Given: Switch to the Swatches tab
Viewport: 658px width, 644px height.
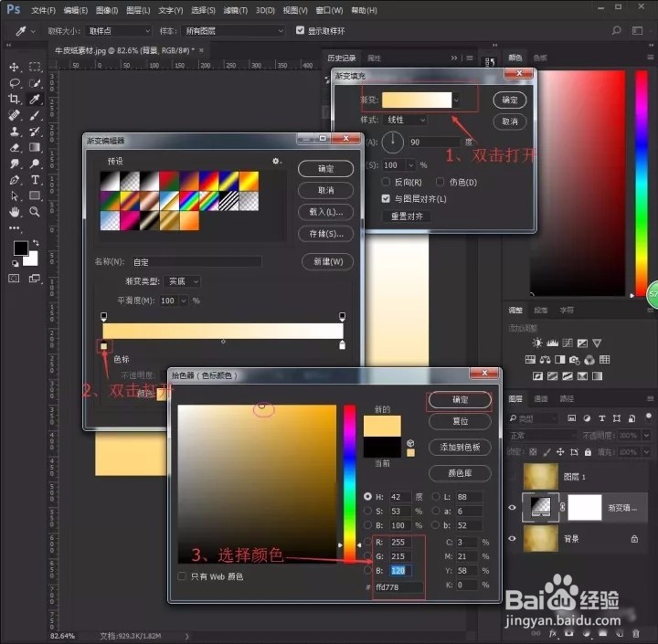Looking at the screenshot, I should point(540,58).
